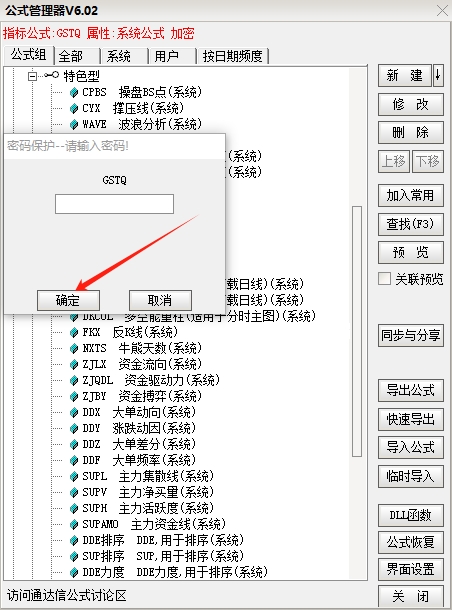Select the DDX formula icon
The image size is (452, 610).
pyautogui.click(x=74, y=412)
